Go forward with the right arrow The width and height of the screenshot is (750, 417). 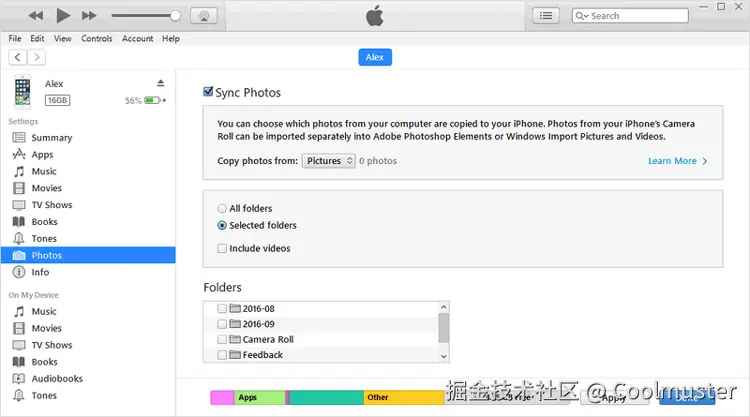(x=36, y=57)
